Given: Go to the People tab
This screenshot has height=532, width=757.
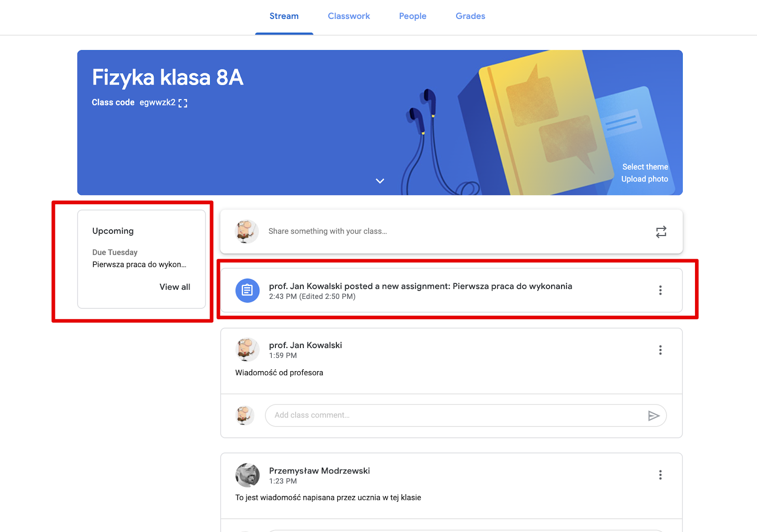Looking at the screenshot, I should click(413, 16).
